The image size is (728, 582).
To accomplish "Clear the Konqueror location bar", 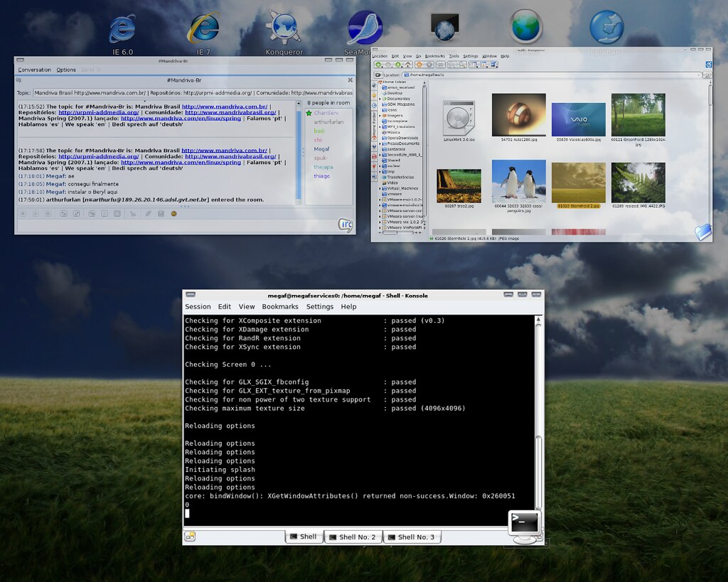I will coord(378,75).
